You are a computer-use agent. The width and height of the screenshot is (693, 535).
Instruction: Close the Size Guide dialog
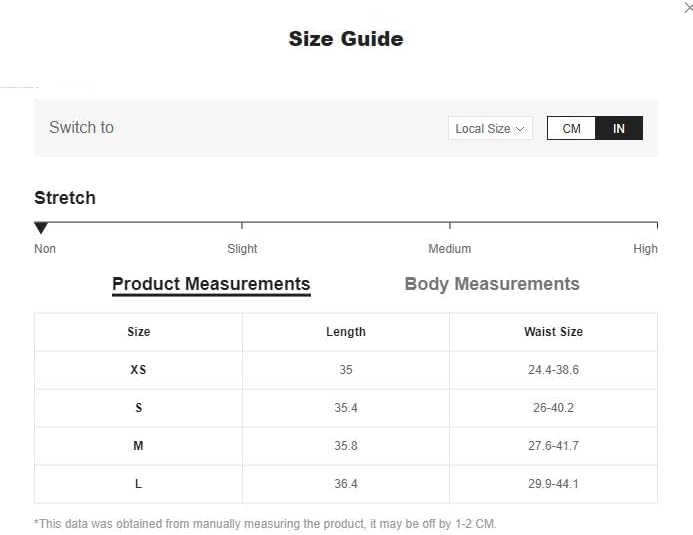click(687, 7)
